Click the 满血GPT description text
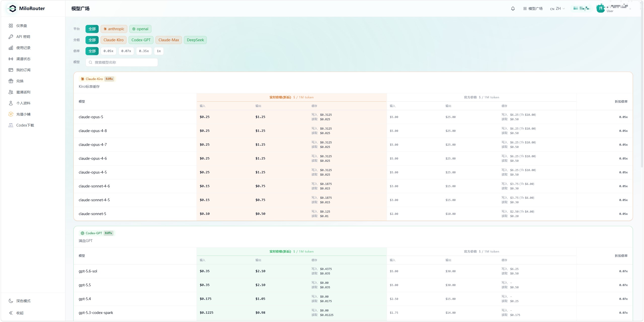Viewport: 644px width, 322px height. pyautogui.click(x=86, y=241)
